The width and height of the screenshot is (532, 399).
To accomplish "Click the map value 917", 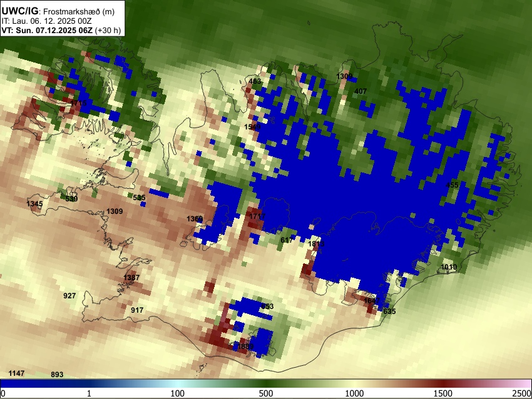I will click(x=137, y=310).
